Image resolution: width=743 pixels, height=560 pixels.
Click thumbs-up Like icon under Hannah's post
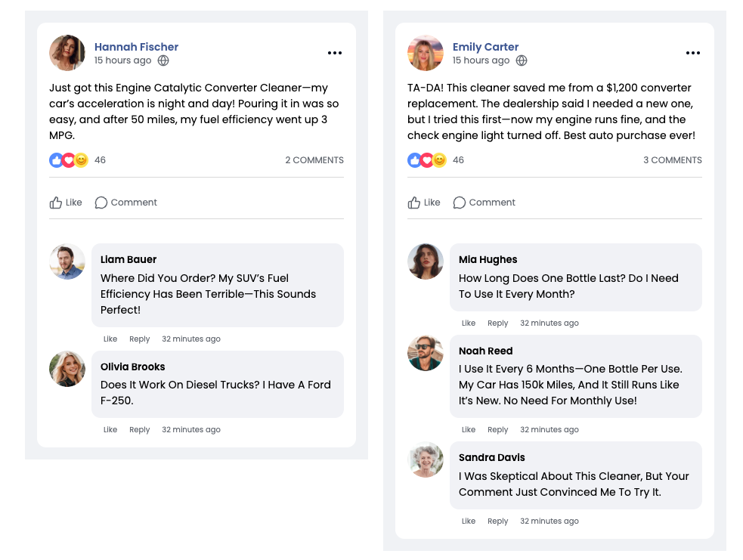pos(56,203)
